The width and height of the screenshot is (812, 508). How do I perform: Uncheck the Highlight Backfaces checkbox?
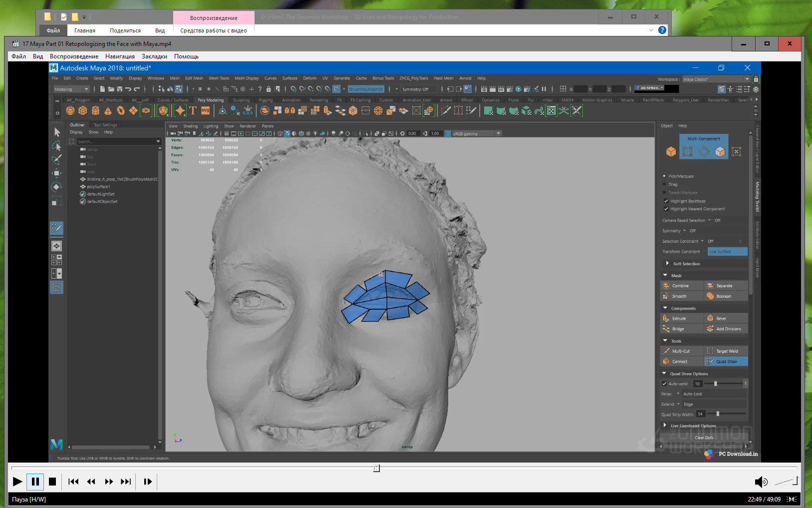pyautogui.click(x=666, y=201)
